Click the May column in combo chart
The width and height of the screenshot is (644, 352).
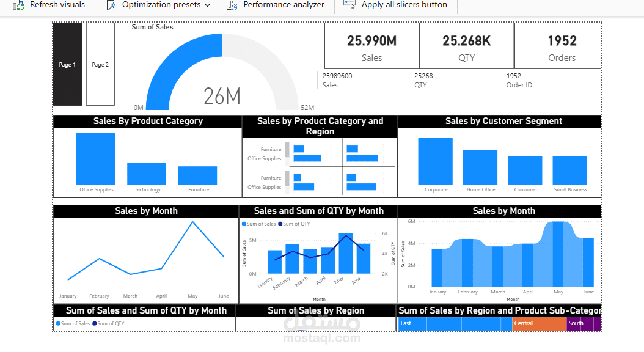click(345, 254)
